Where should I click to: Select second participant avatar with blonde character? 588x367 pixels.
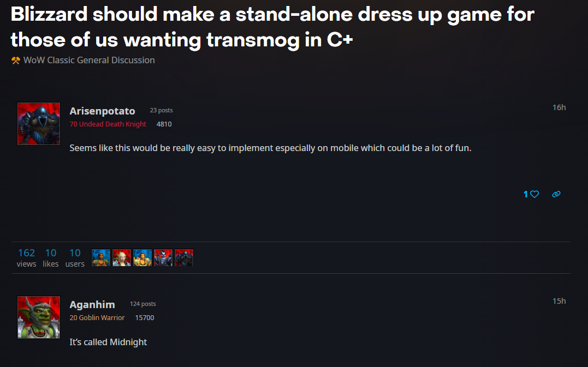click(x=122, y=257)
